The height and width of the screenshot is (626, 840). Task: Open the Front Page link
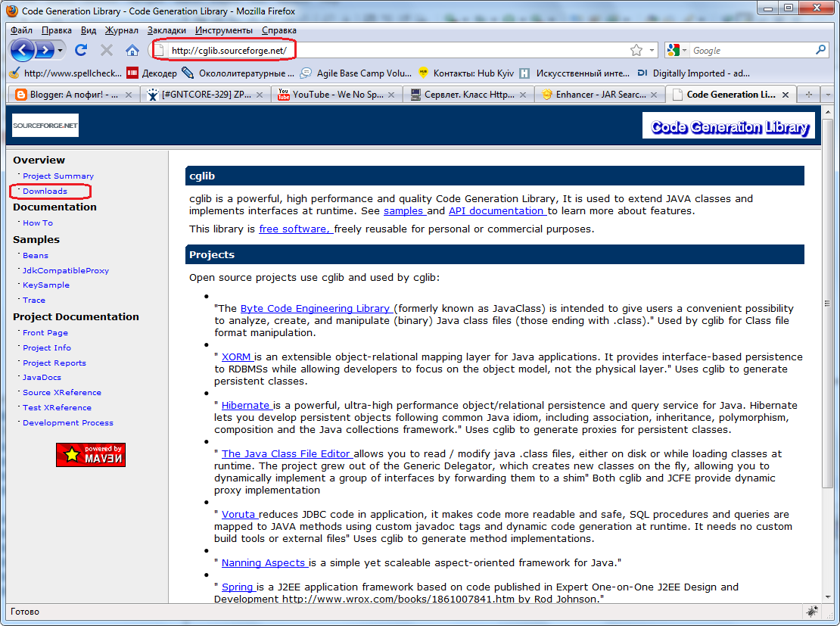[45, 333]
